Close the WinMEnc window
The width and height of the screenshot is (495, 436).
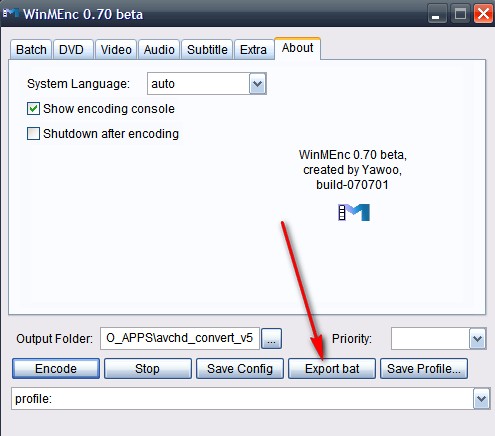point(483,14)
